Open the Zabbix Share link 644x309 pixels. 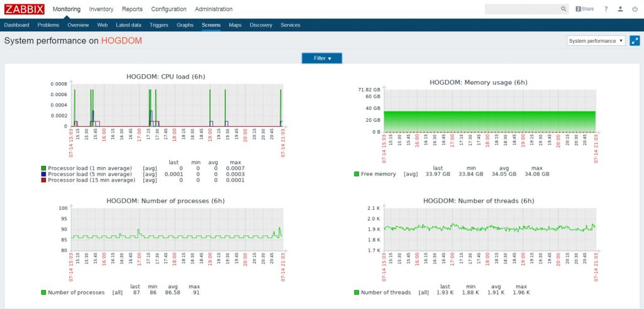tap(585, 9)
